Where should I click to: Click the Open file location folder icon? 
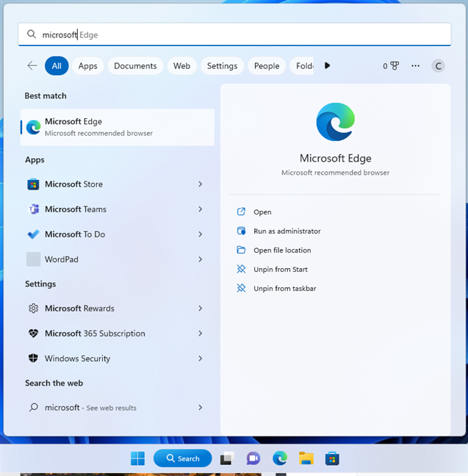coord(241,250)
